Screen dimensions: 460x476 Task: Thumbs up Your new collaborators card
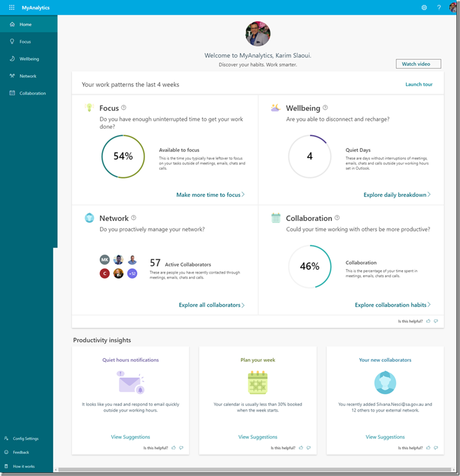[x=428, y=448]
